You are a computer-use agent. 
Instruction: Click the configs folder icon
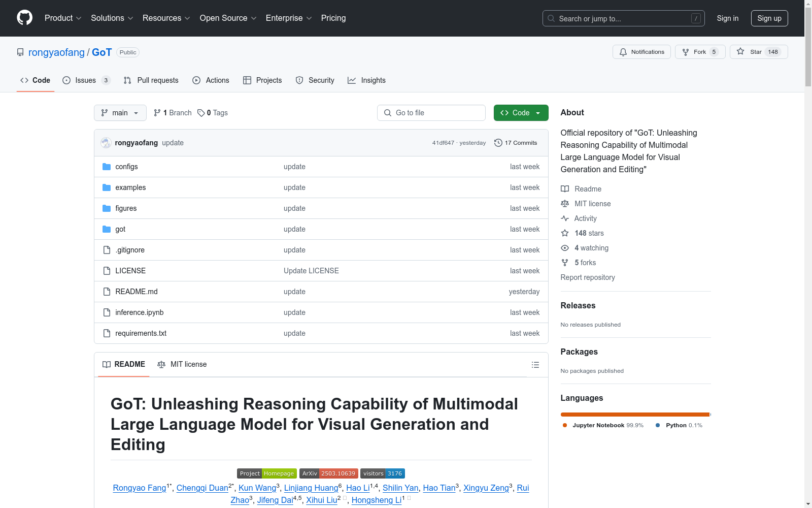coord(107,166)
